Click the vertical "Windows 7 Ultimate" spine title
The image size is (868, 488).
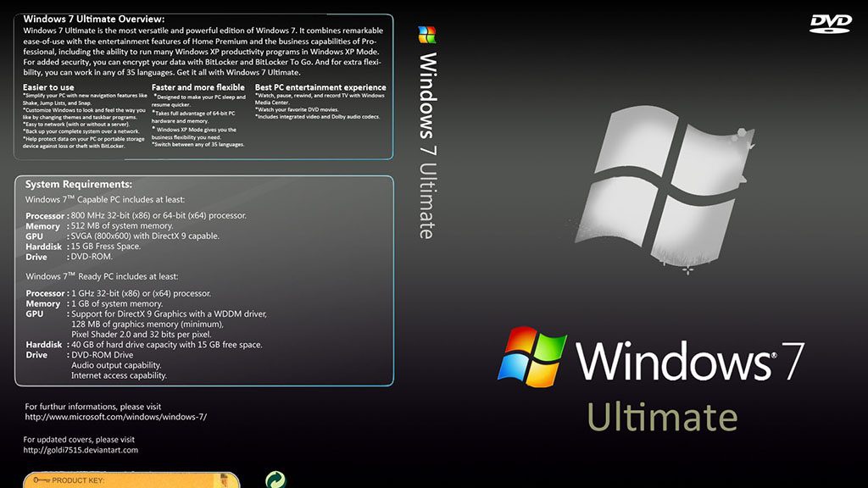click(x=427, y=146)
